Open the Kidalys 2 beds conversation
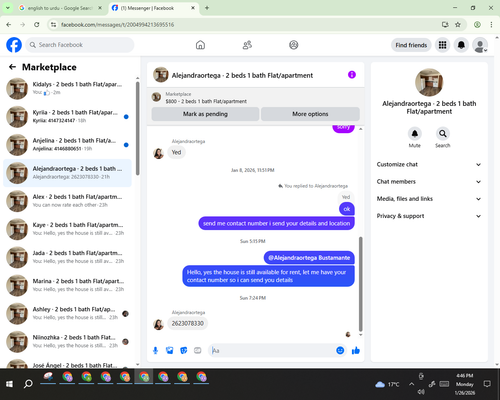Image resolution: width=500 pixels, height=400 pixels. [x=67, y=89]
